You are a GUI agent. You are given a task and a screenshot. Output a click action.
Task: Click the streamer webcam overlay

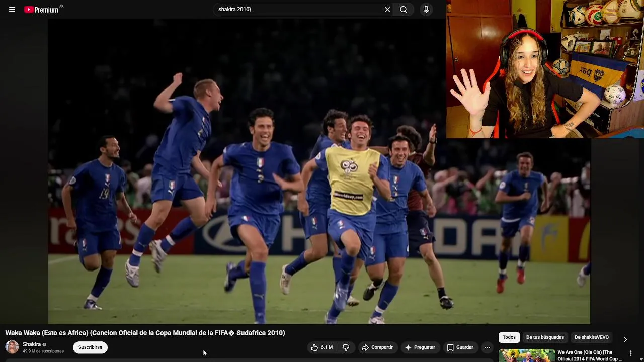pyautogui.click(x=545, y=69)
